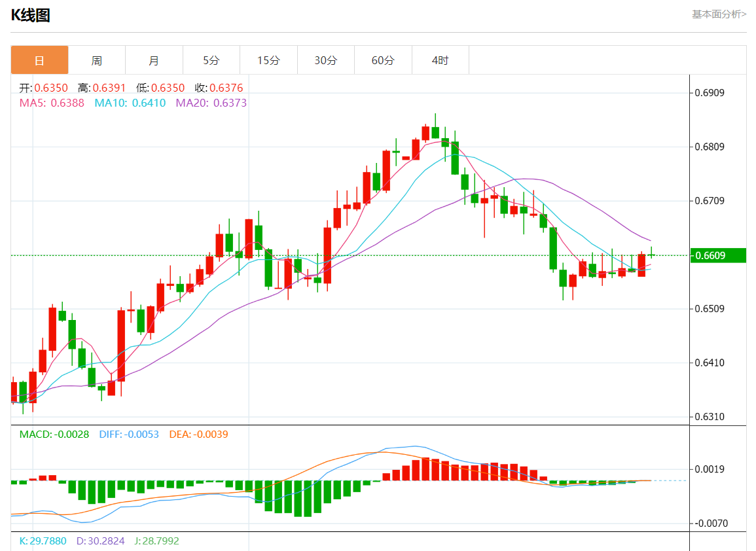Viewport: 756px width, 551px height.
Task: Open the 60分 timeframe tab
Action: pyautogui.click(x=383, y=60)
